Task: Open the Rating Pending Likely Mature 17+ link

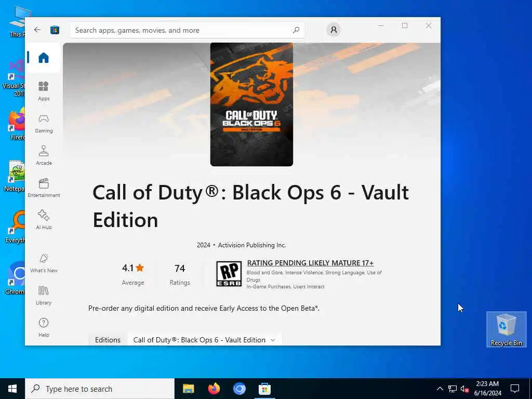Action: click(x=310, y=263)
